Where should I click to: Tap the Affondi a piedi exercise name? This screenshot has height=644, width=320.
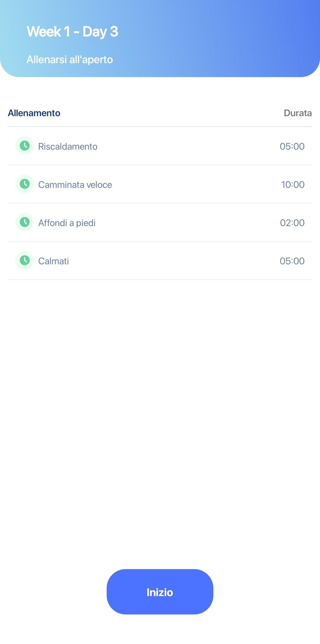[67, 223]
